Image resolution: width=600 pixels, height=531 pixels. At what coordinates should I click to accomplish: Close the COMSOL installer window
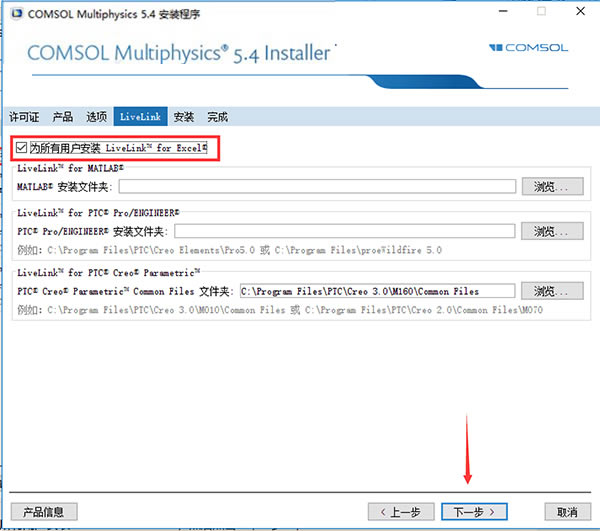click(580, 11)
